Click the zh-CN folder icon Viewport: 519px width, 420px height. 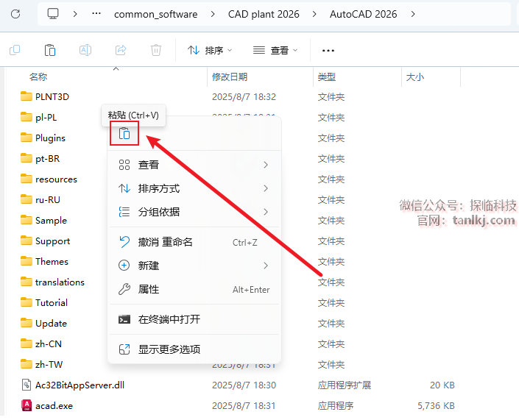tap(27, 344)
